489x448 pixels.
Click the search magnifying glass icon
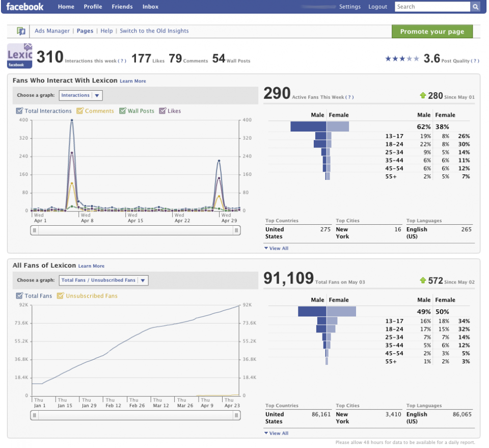tap(475, 7)
